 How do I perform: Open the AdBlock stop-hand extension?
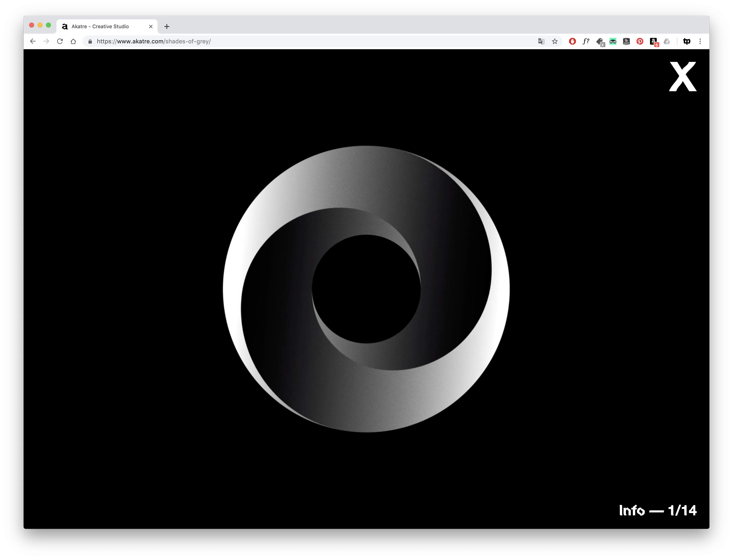pyautogui.click(x=572, y=41)
